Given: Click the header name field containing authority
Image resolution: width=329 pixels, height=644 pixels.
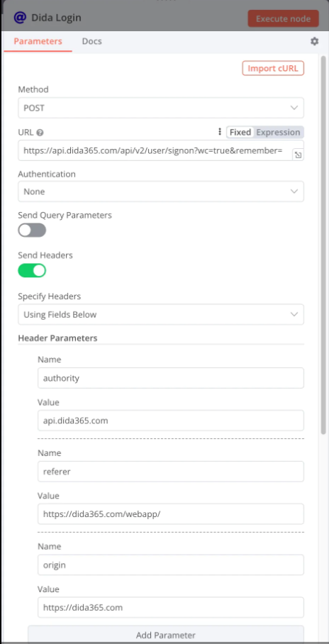Looking at the screenshot, I should (x=171, y=378).
